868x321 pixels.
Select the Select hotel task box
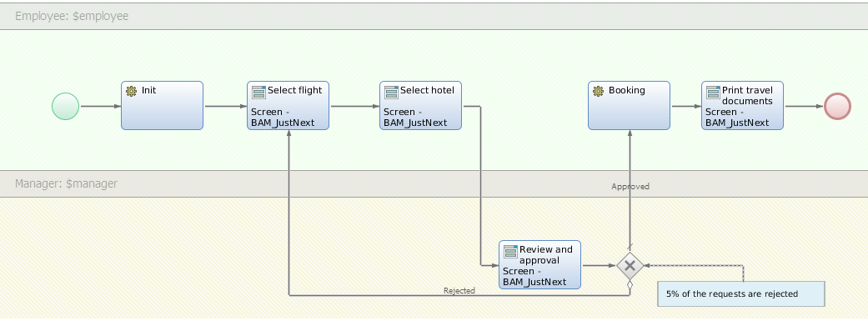pyautogui.click(x=421, y=106)
